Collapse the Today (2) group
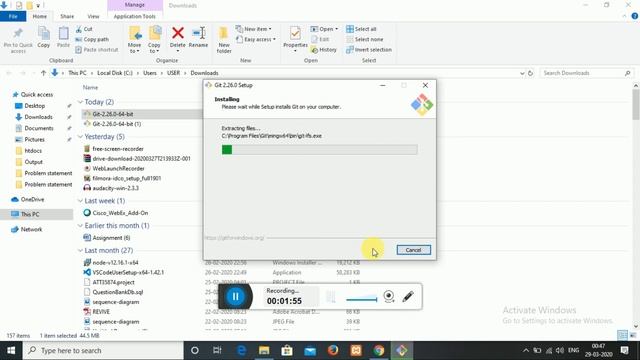The image size is (640, 360). click(80, 102)
